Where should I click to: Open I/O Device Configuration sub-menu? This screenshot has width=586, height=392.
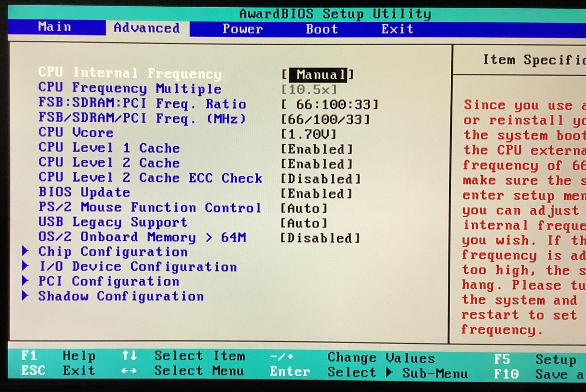coord(138,267)
